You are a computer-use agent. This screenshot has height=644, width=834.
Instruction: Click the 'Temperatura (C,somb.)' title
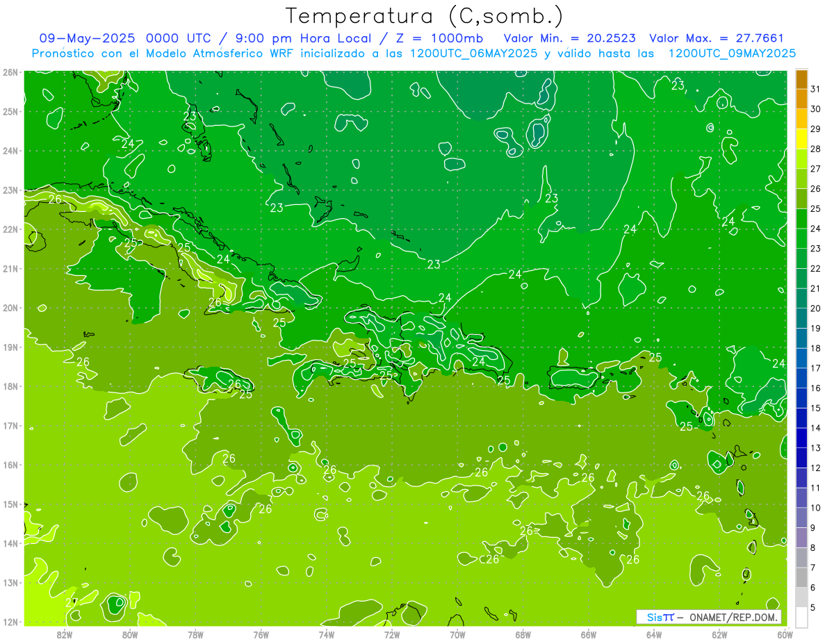425,16
